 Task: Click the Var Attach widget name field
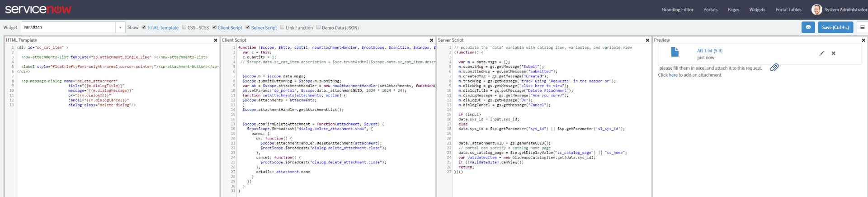[x=68, y=28]
